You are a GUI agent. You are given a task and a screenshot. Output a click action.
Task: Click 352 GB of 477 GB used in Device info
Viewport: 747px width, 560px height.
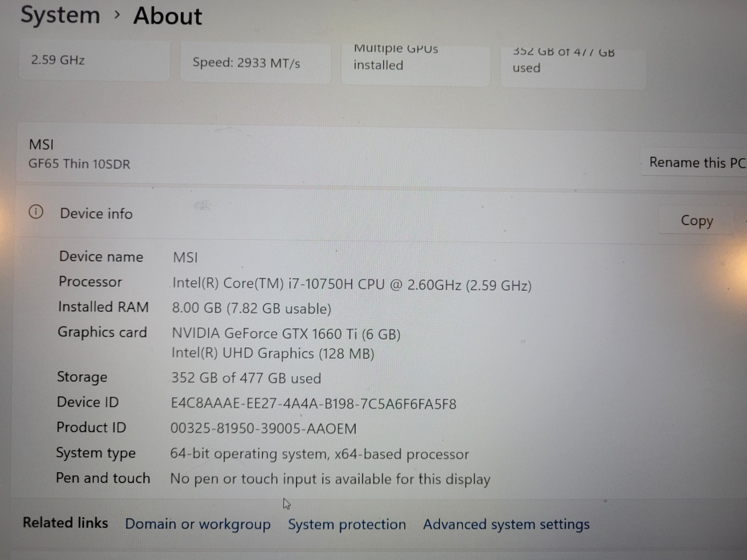(x=246, y=378)
